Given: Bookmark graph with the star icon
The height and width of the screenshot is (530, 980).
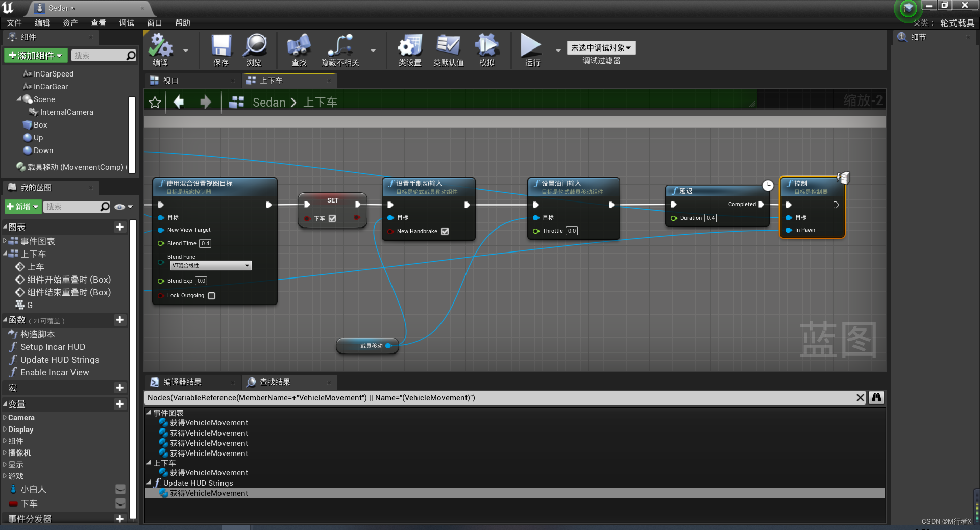Looking at the screenshot, I should click(155, 103).
